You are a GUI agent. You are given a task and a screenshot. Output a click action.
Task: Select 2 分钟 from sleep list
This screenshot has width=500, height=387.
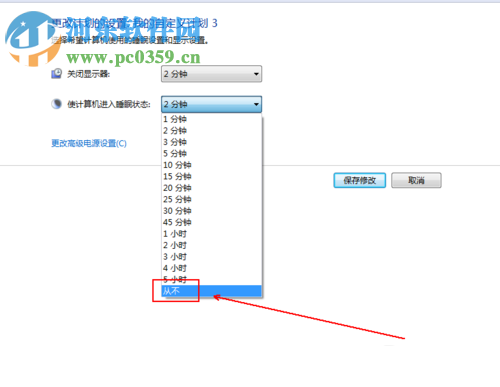click(212, 130)
